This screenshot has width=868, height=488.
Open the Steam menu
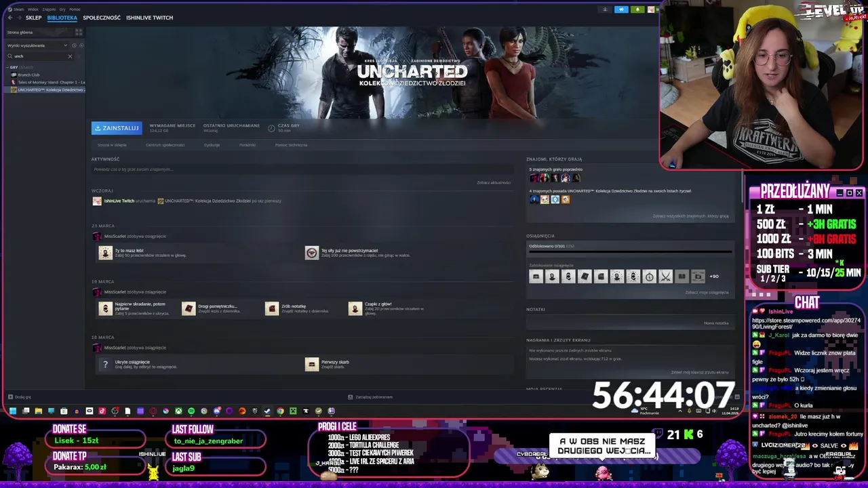[18, 9]
